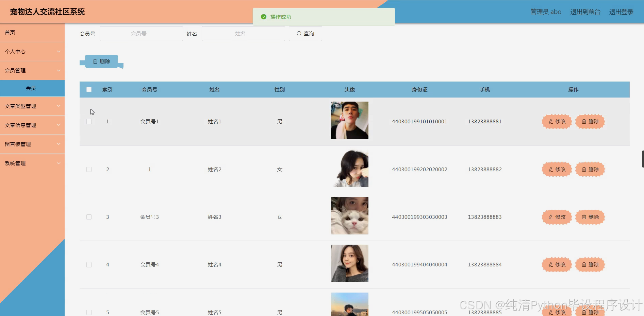Click 手机 column header

pyautogui.click(x=485, y=90)
